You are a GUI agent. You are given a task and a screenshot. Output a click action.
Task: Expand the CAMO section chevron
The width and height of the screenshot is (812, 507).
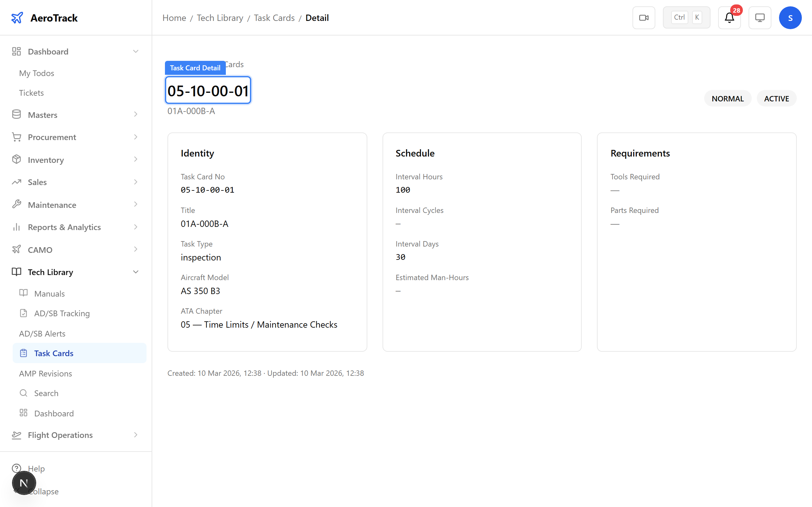pyautogui.click(x=135, y=249)
